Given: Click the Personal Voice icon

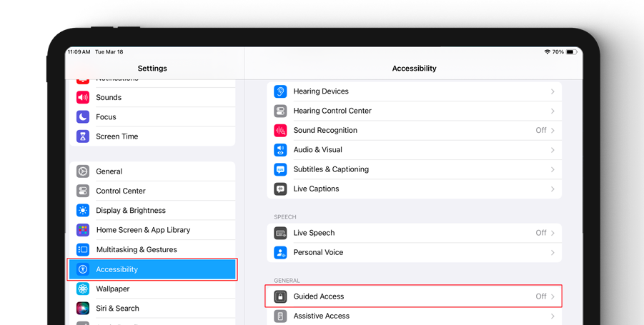Looking at the screenshot, I should pos(280,252).
